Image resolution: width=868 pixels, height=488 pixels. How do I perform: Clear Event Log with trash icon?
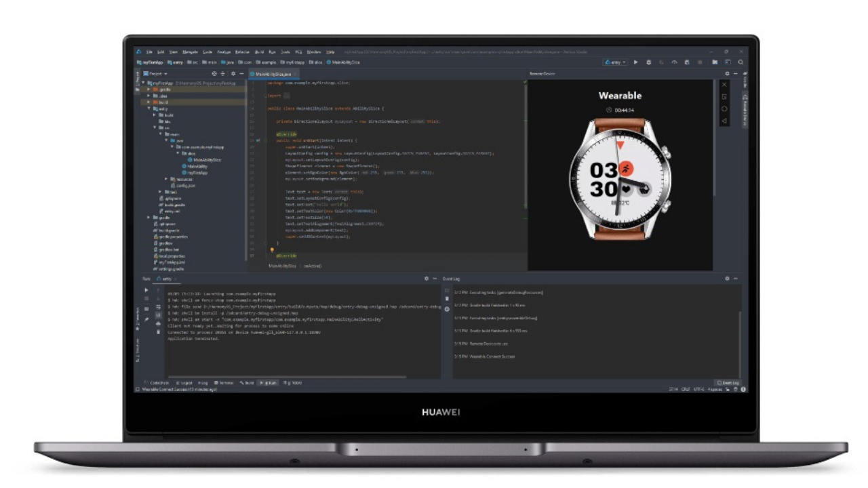point(447,299)
